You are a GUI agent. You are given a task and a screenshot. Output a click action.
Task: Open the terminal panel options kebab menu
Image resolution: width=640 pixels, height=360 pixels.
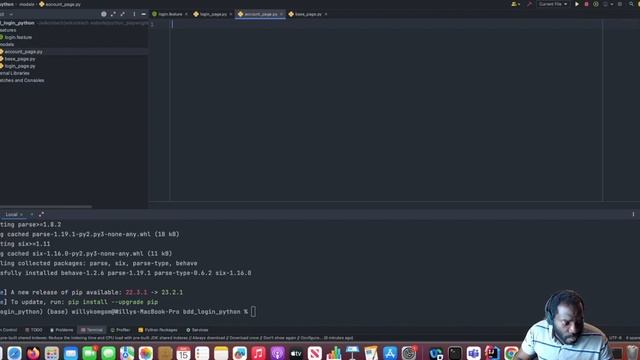tap(633, 214)
